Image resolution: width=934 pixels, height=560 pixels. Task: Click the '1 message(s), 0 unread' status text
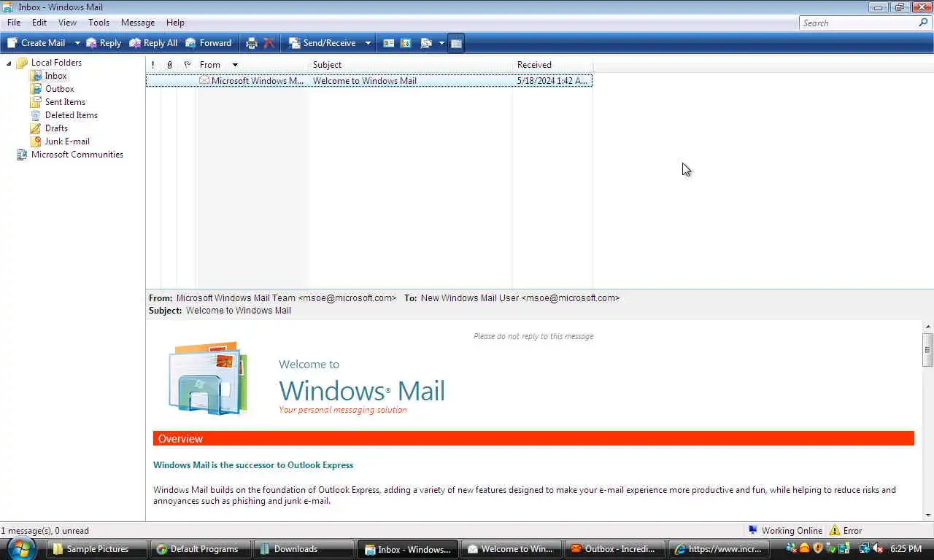tap(45, 531)
